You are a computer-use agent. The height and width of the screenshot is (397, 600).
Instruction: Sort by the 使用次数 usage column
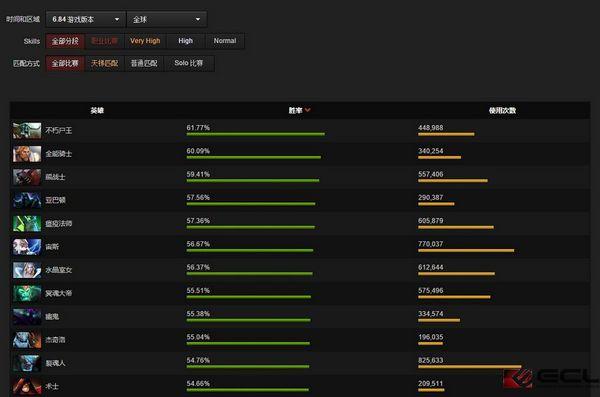(502, 110)
